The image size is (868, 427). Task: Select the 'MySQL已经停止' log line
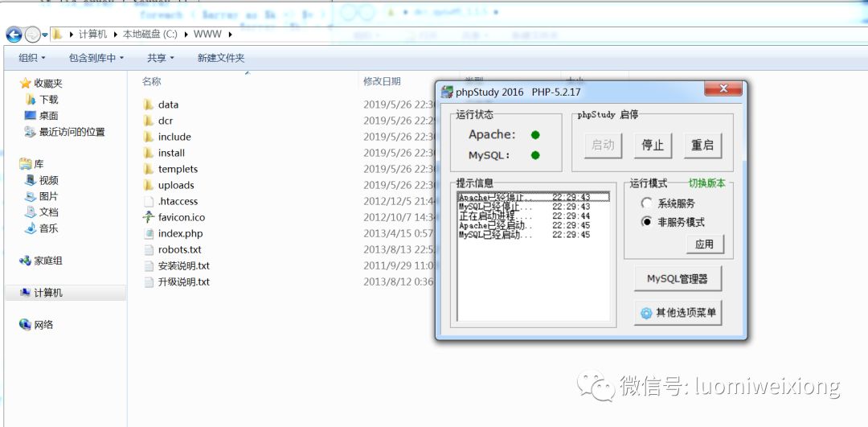click(534, 207)
